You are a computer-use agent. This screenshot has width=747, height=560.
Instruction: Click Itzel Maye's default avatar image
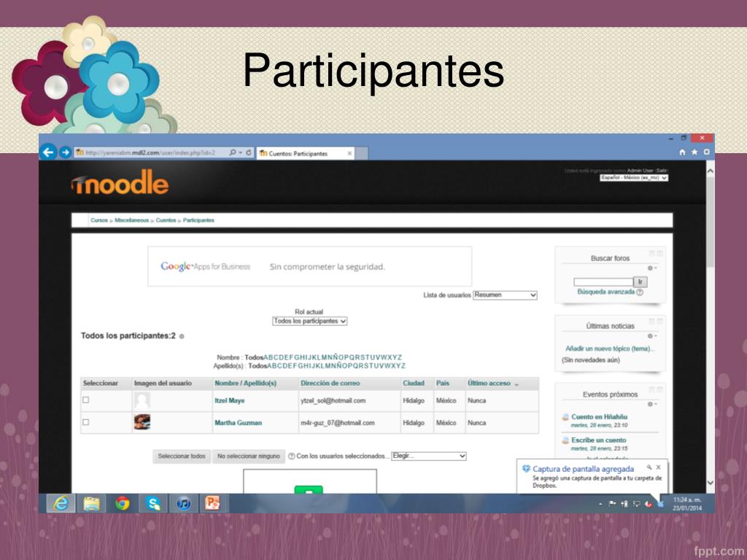click(142, 400)
